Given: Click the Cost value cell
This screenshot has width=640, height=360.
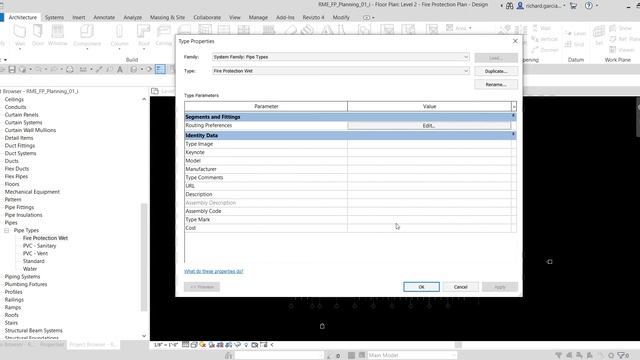Looking at the screenshot, I should pos(429,228).
